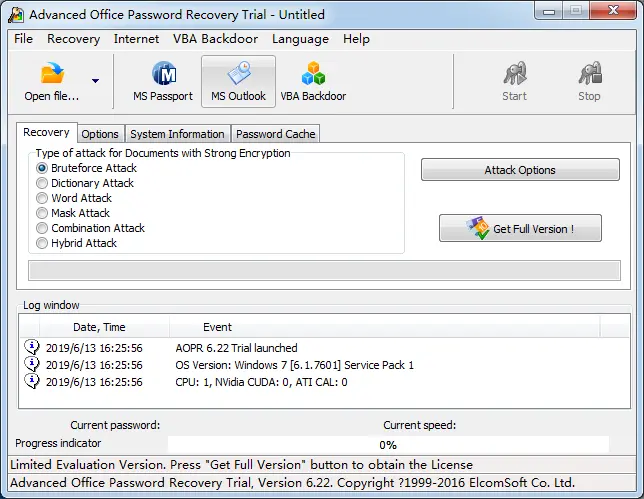Select Bruteforce Attack radio button
Image resolution: width=644 pixels, height=499 pixels.
point(41,168)
